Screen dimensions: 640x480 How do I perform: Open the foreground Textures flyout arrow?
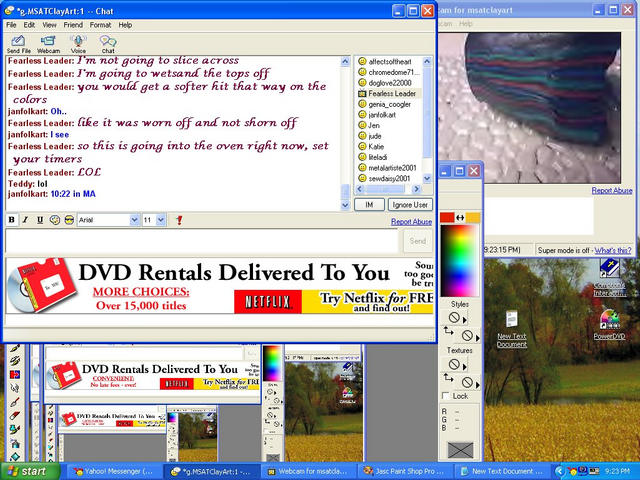click(x=465, y=366)
